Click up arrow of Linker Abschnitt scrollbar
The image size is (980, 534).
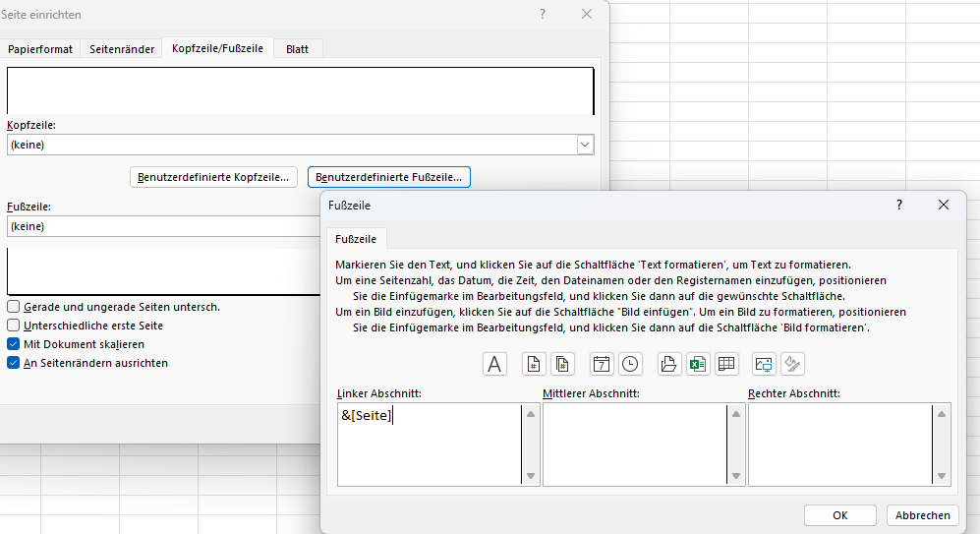click(x=531, y=414)
